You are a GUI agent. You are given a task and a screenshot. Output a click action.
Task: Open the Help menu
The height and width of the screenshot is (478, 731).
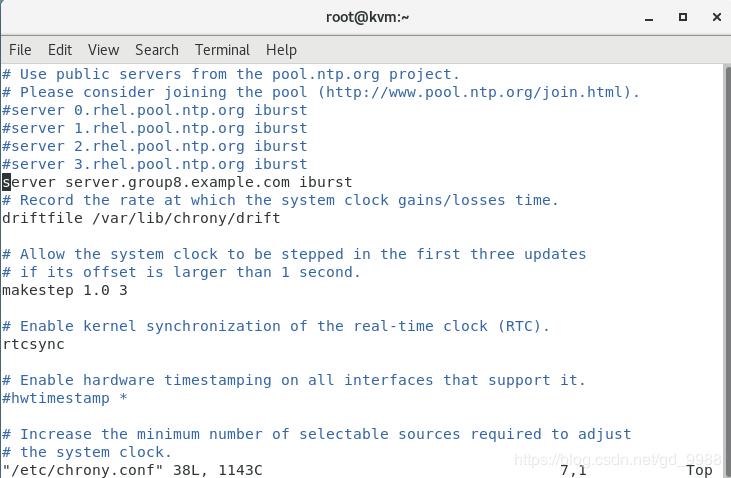(x=281, y=49)
